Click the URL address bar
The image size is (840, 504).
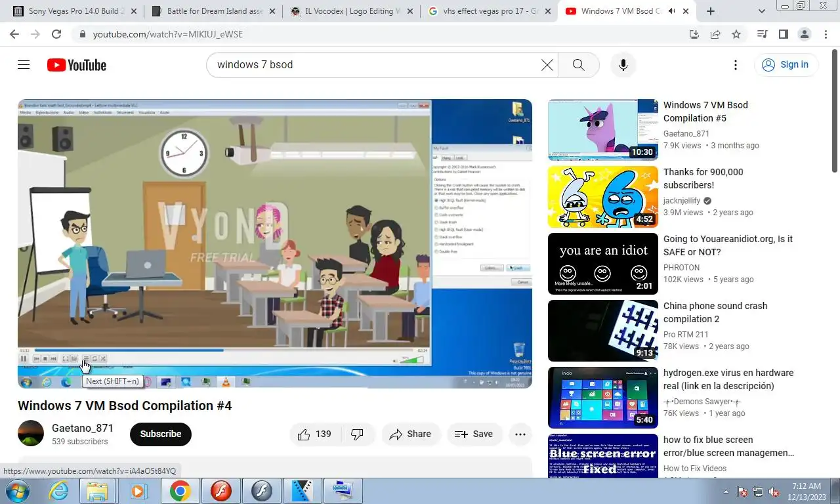pos(387,34)
